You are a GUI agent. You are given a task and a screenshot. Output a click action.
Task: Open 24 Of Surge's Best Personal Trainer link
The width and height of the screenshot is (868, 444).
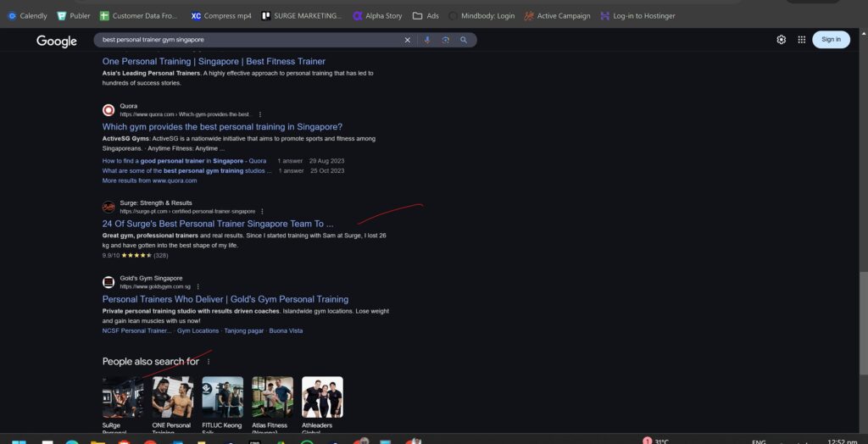217,224
